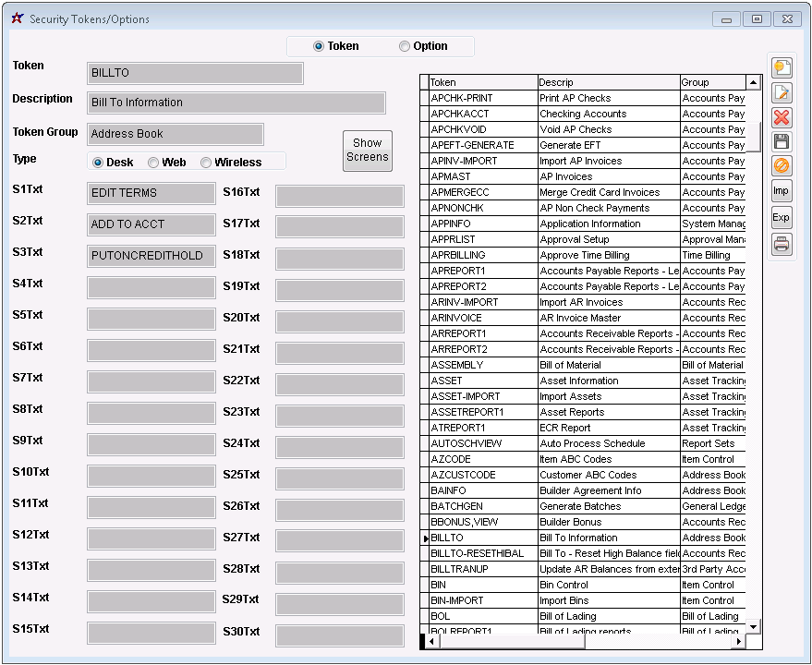The image size is (812, 665).
Task: Choose the Wireless type radio button
Action: pos(206,163)
